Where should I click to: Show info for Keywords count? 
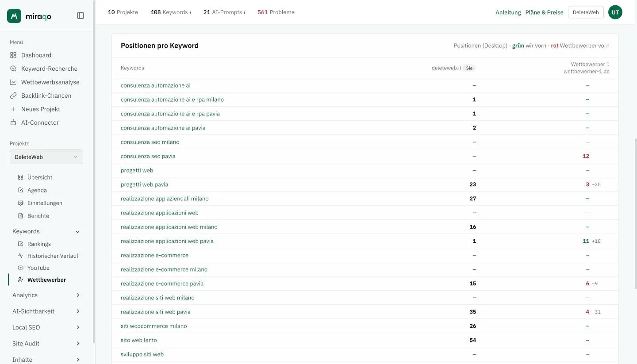(190, 12)
